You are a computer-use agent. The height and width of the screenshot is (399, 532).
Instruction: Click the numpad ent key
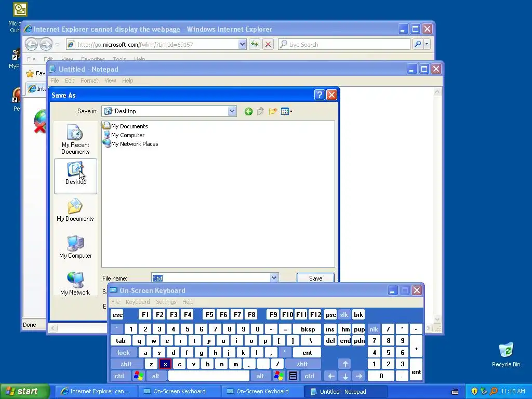pyautogui.click(x=416, y=370)
